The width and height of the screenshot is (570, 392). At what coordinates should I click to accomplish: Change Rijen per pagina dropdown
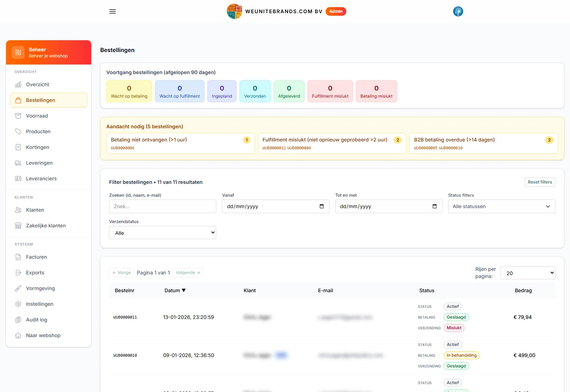click(x=528, y=273)
